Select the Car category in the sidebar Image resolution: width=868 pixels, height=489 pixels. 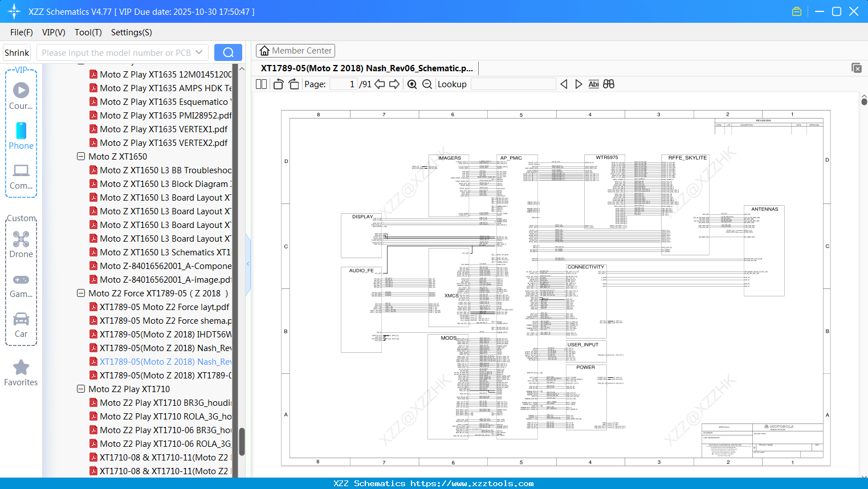21,325
